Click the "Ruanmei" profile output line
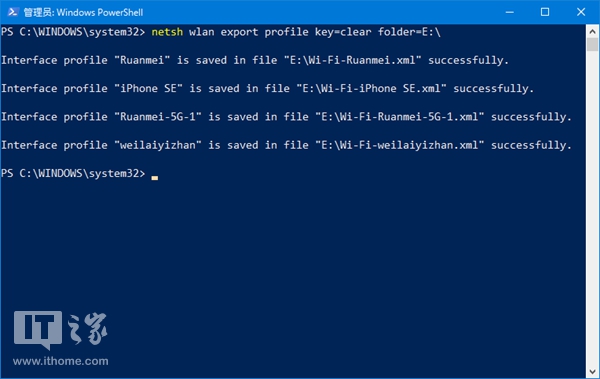The height and width of the screenshot is (379, 600). [255, 60]
